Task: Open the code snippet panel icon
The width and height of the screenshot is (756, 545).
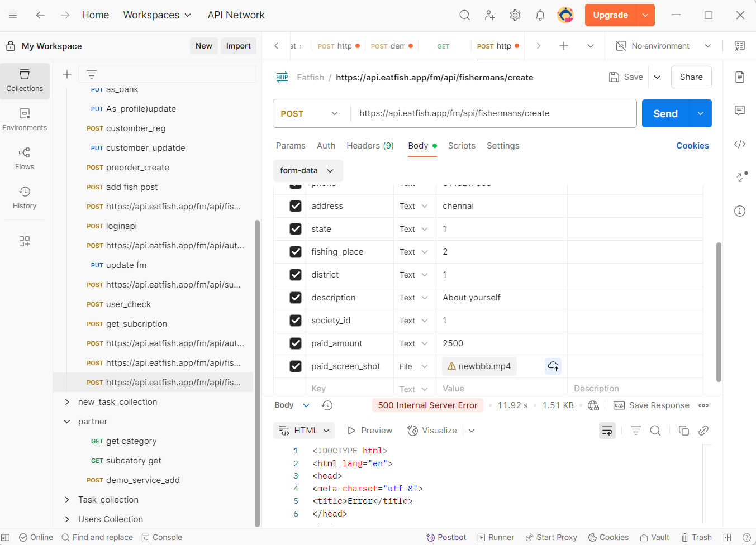Action: [739, 144]
